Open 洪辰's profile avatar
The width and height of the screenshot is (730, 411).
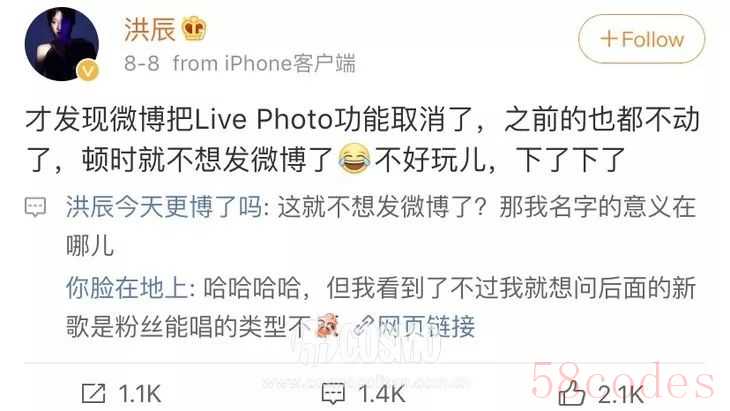point(61,44)
